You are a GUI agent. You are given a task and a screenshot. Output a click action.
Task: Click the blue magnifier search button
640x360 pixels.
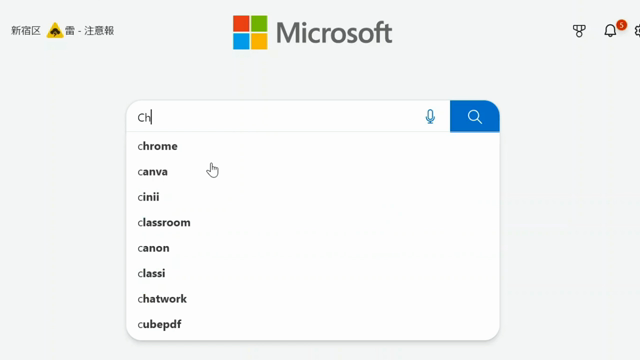point(475,116)
